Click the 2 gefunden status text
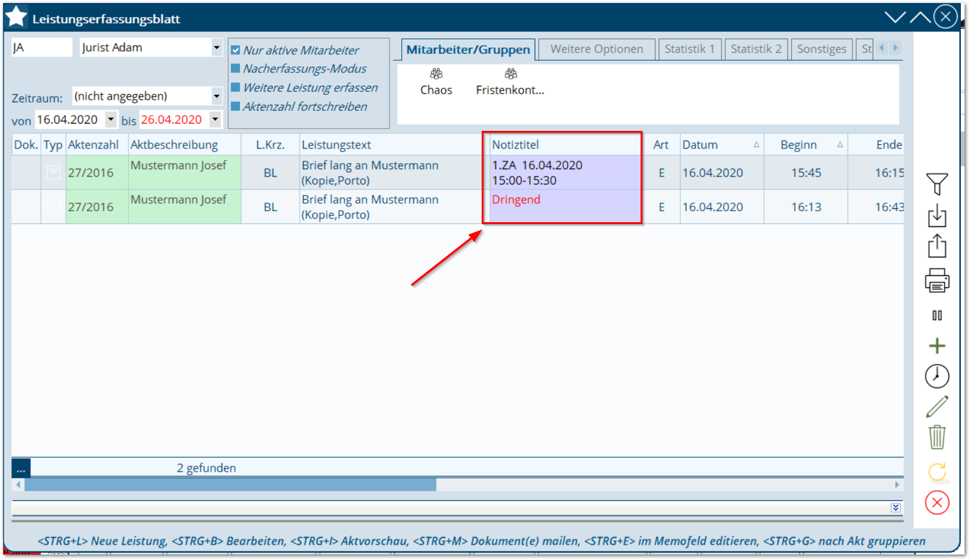This screenshot has width=970, height=560. 206,468
